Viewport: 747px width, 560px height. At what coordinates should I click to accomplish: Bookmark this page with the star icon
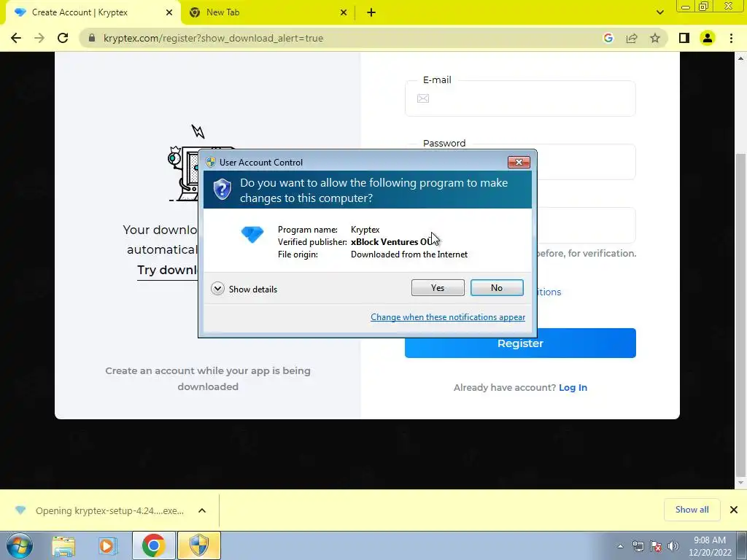pyautogui.click(x=655, y=38)
